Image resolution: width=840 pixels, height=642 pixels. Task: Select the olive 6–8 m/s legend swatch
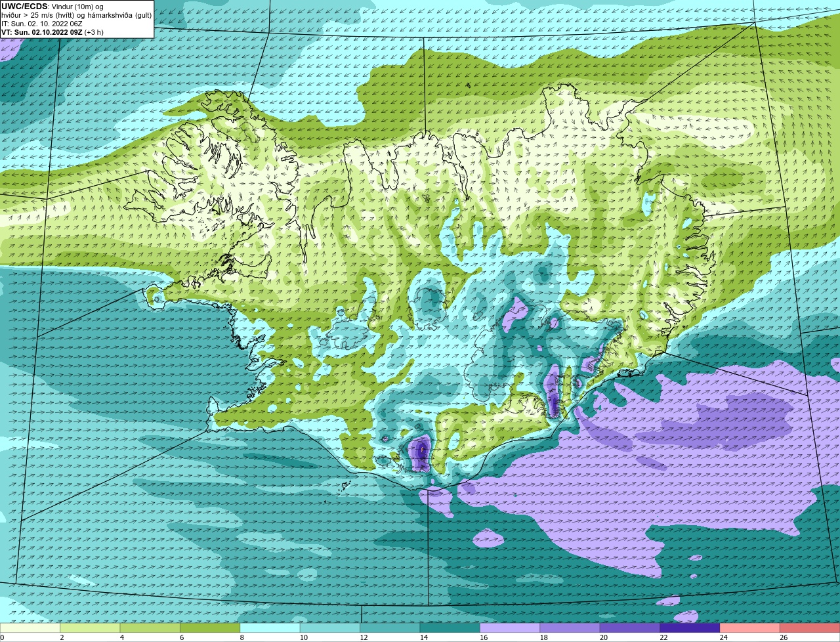[x=210, y=628]
